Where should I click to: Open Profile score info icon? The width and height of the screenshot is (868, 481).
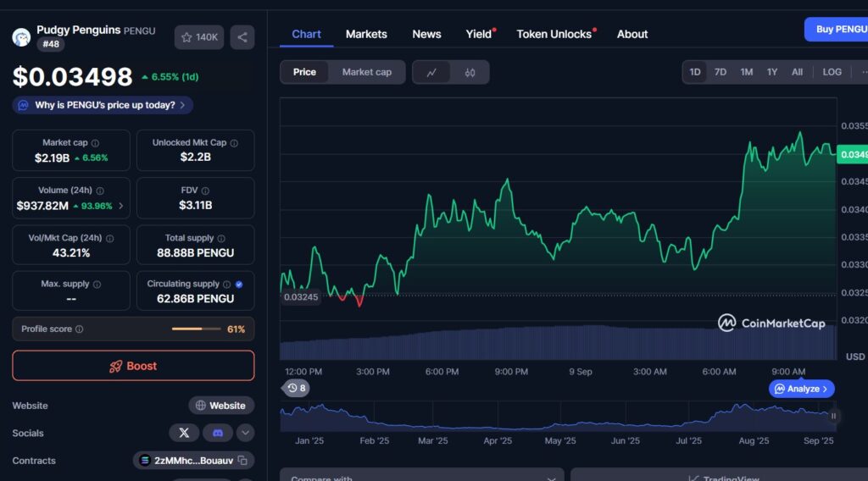(79, 329)
